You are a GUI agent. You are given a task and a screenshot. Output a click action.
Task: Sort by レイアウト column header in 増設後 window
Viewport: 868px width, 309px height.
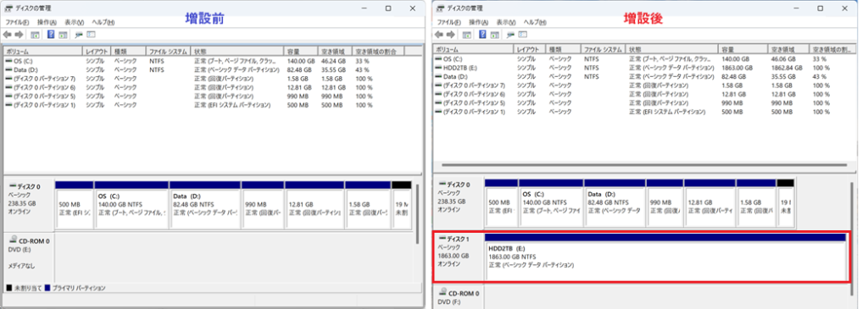[530, 49]
